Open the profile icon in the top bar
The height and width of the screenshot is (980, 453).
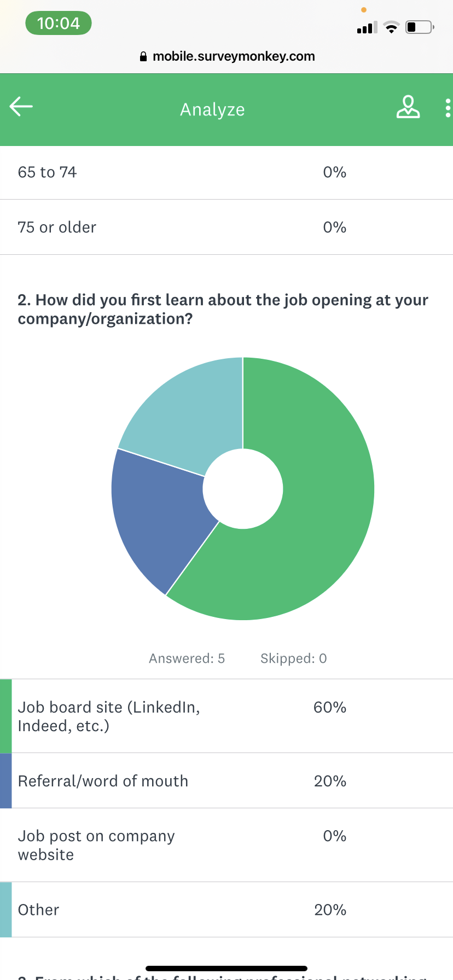[x=408, y=108]
